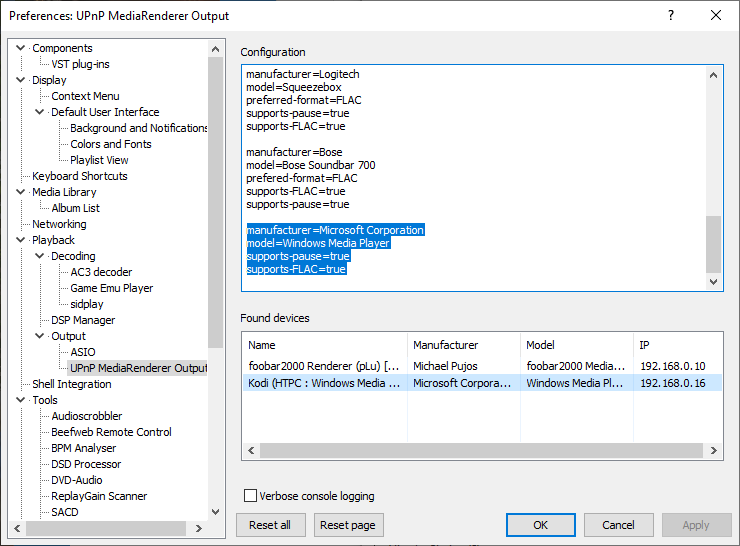The height and width of the screenshot is (546, 740).
Task: Click highlighted manufacturer=Microsoft Corporation line
Action: point(335,230)
